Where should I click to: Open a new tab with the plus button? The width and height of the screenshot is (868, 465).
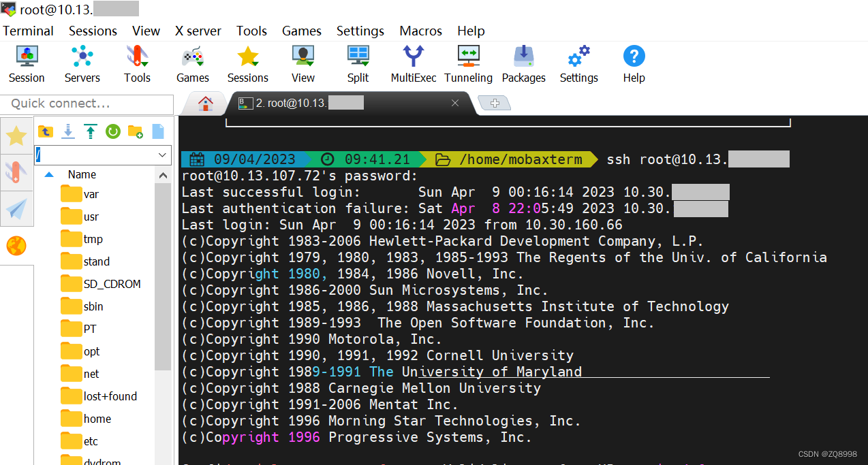tap(495, 103)
